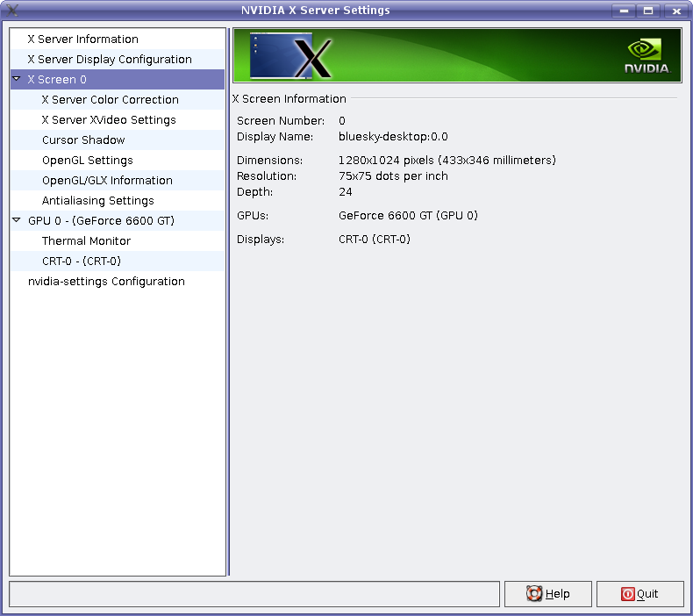Select Cursor Shadow entry
The height and width of the screenshot is (616, 693).
tap(118, 140)
